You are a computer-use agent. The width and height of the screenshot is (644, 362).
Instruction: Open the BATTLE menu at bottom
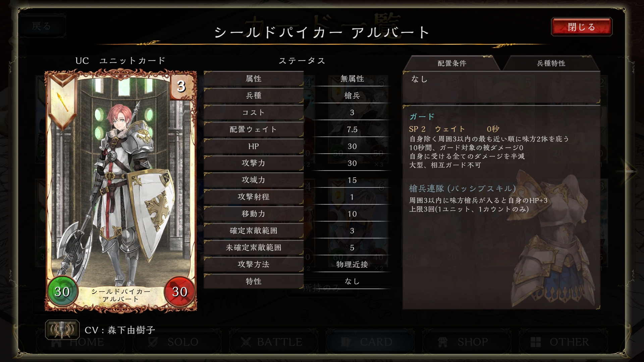pos(271,342)
